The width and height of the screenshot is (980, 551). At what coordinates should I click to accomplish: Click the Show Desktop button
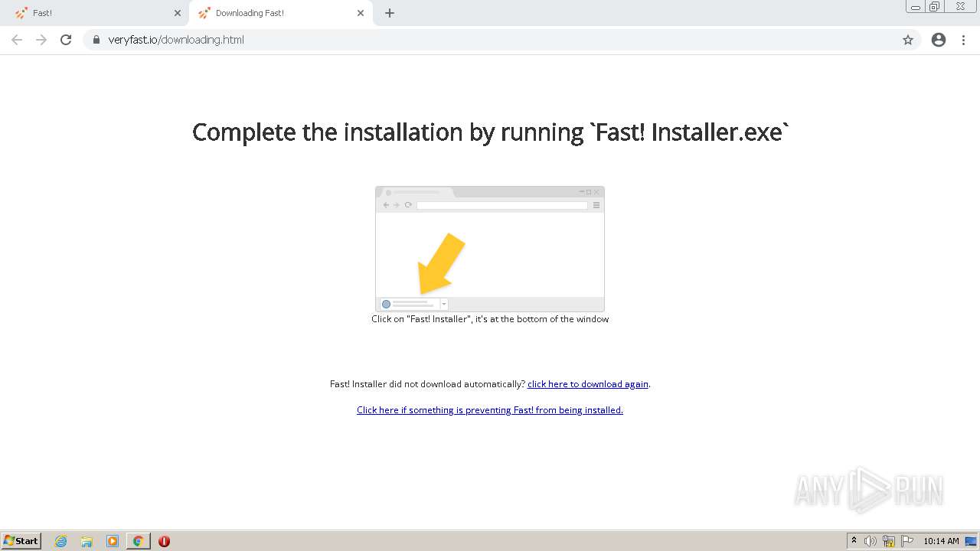pyautogui.click(x=971, y=541)
